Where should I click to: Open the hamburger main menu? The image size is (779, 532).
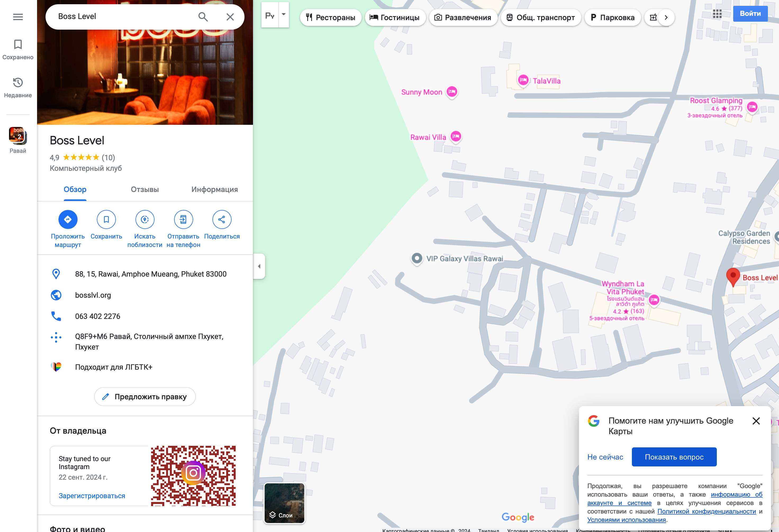18,17
